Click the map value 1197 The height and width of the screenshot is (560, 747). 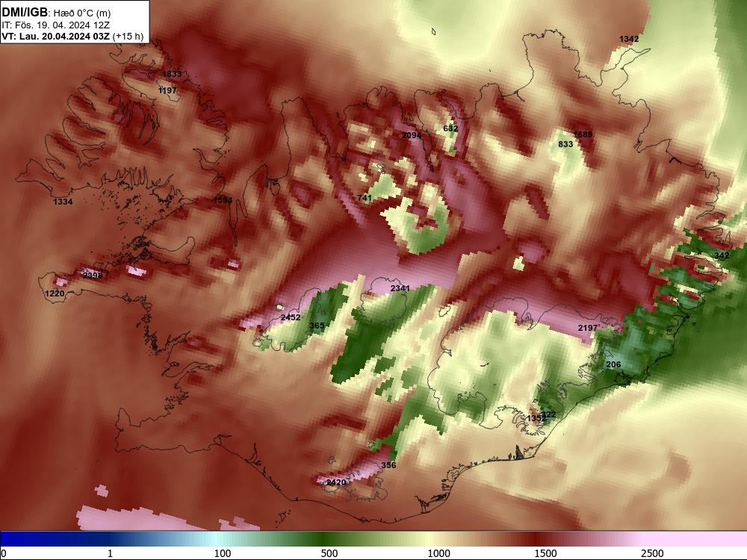point(167,90)
